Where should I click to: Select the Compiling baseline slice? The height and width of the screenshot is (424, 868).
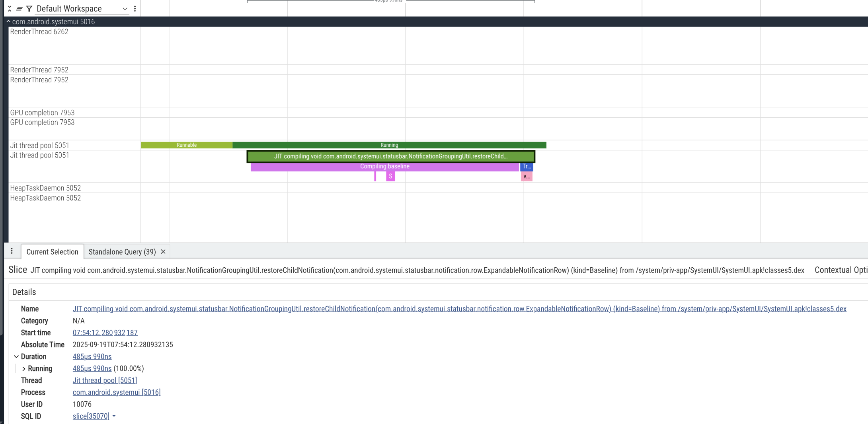click(x=384, y=167)
